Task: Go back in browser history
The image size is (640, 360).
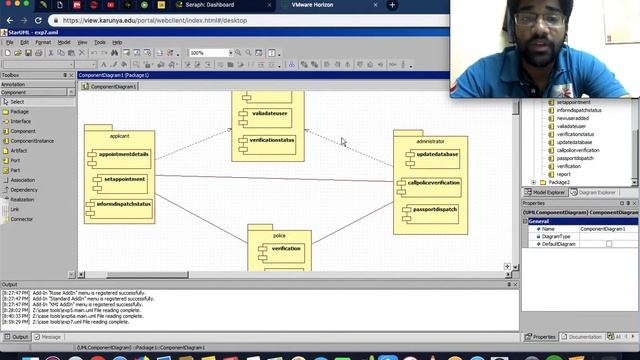Action: (x=10, y=20)
